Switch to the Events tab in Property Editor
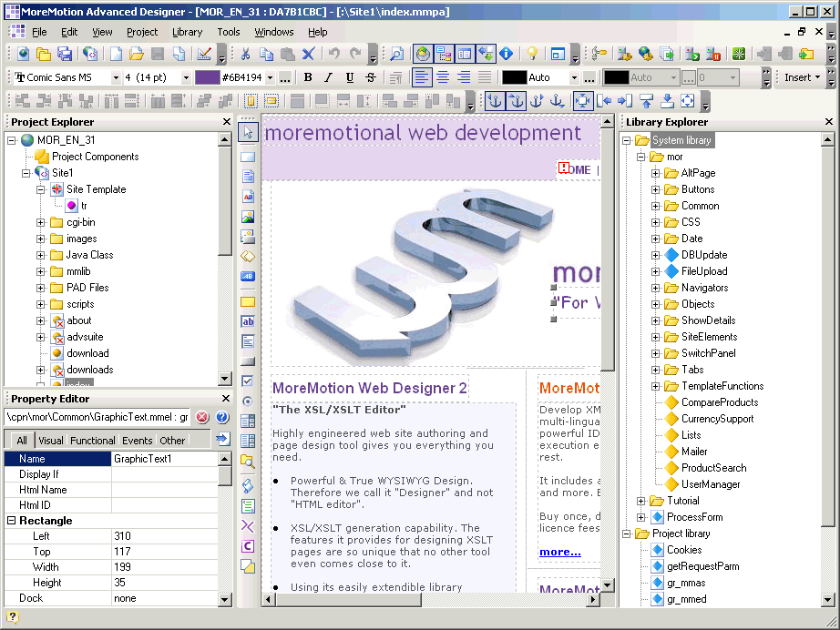The width and height of the screenshot is (840, 630). [138, 441]
